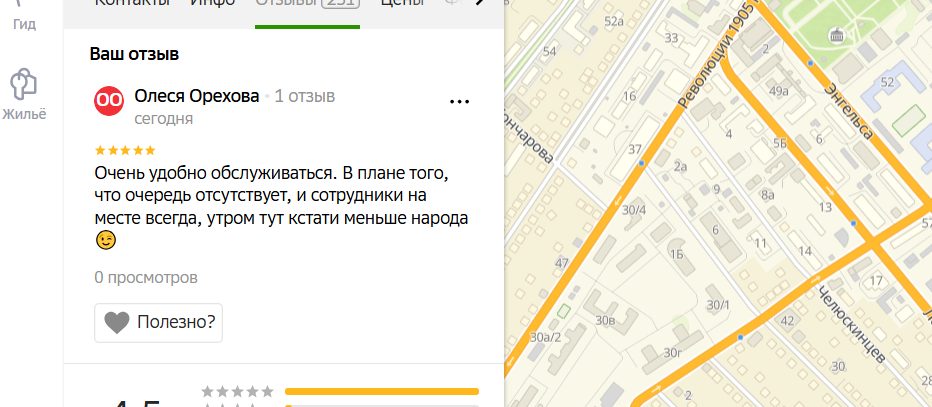Open Олеся Орехова's profile name

(x=197, y=96)
